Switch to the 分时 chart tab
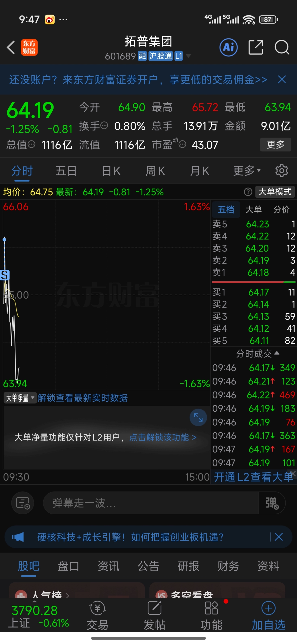The image size is (297, 644). coord(22,171)
